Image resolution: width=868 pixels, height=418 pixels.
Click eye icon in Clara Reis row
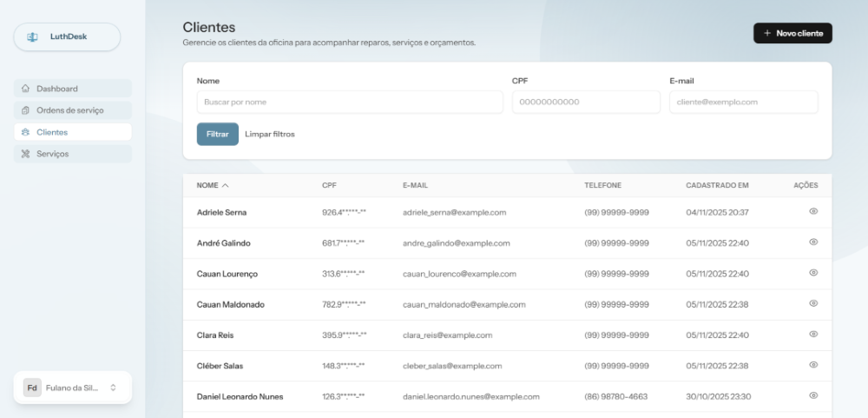813,334
